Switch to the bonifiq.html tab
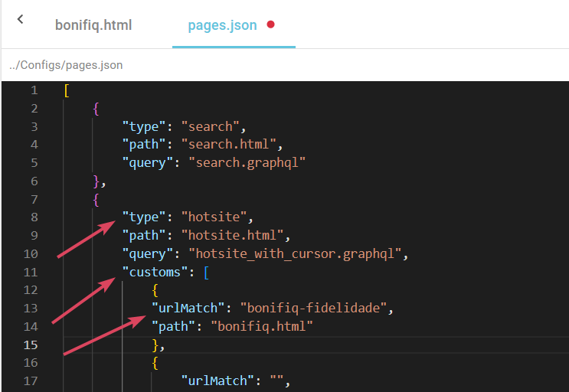Viewport: 569px width, 392px height. 93,25
